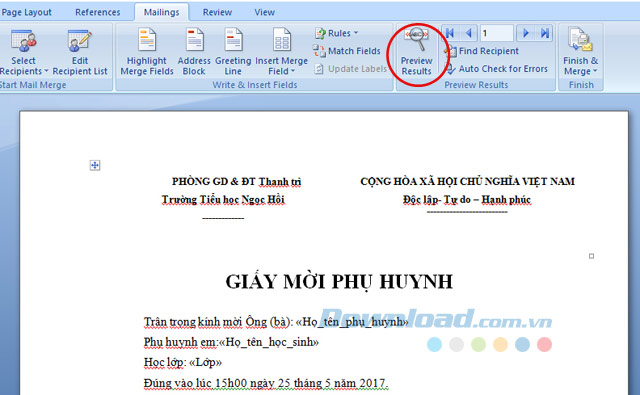Insert an Address Block

[194, 52]
